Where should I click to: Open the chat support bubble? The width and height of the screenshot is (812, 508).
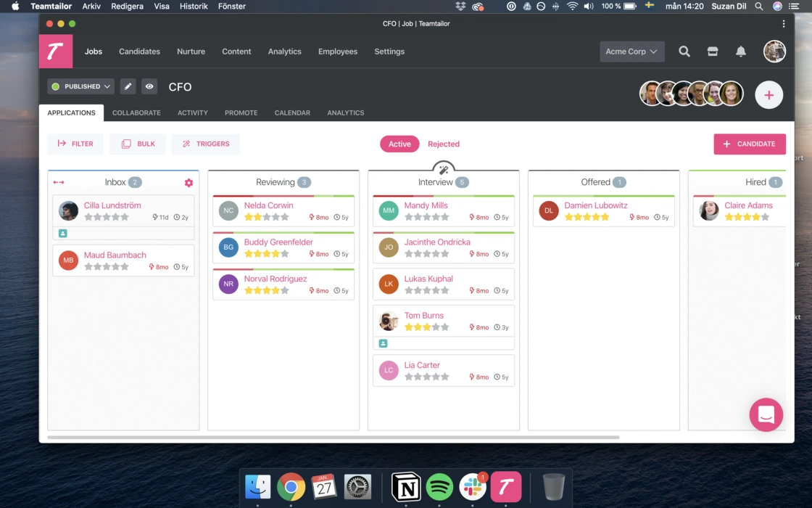pos(766,414)
